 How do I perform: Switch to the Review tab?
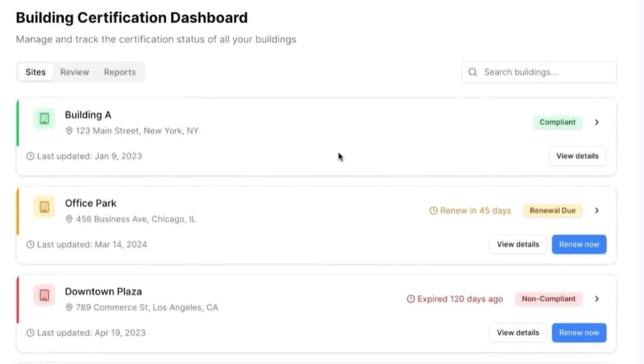(x=75, y=73)
